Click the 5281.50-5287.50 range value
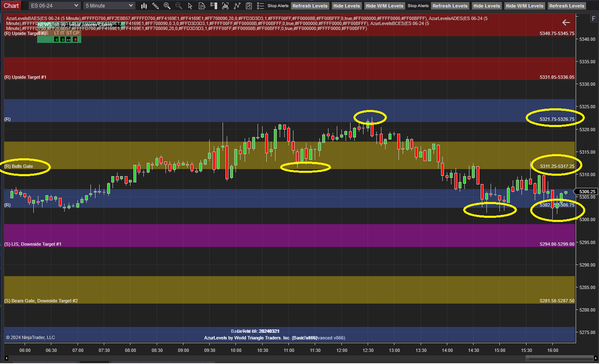Screen dimensions: 599x364 pyautogui.click(x=557, y=301)
